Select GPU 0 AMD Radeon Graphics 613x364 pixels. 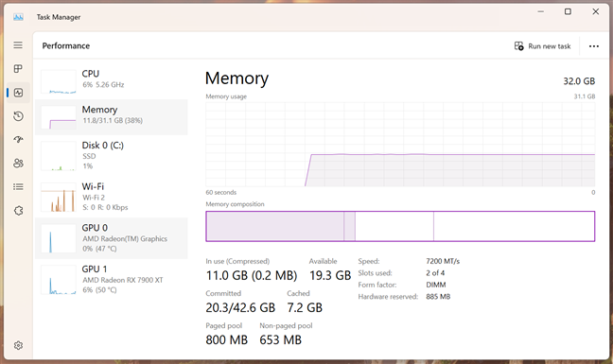(x=112, y=238)
